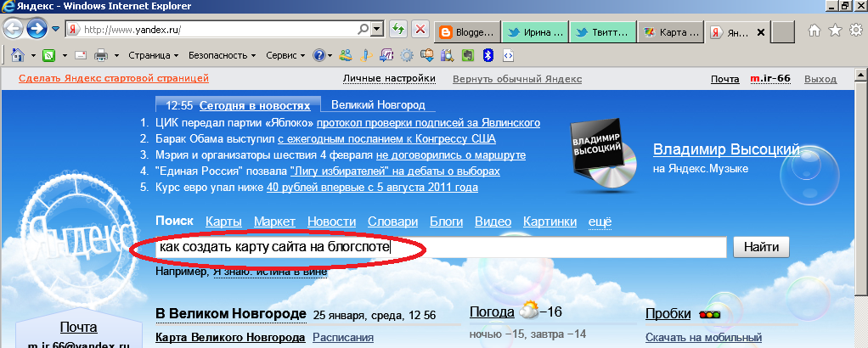Image resolution: width=868 pixels, height=348 pixels.
Task: Refresh the page with the green arrows button
Action: pyautogui.click(x=397, y=30)
